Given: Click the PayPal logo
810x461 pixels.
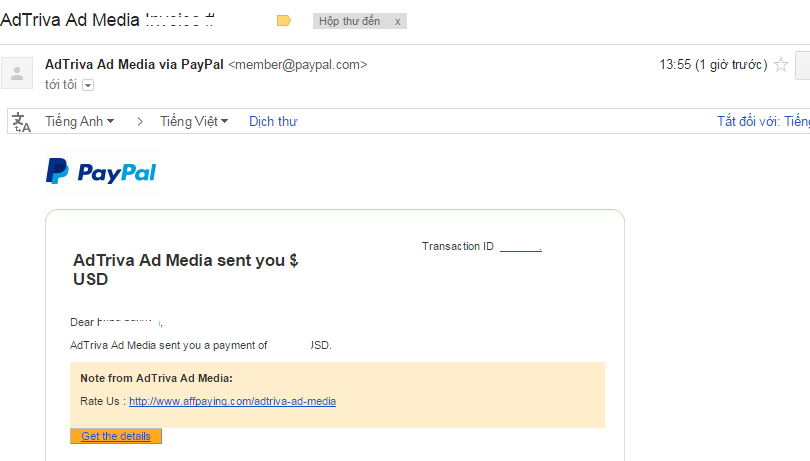Looking at the screenshot, I should [x=101, y=172].
